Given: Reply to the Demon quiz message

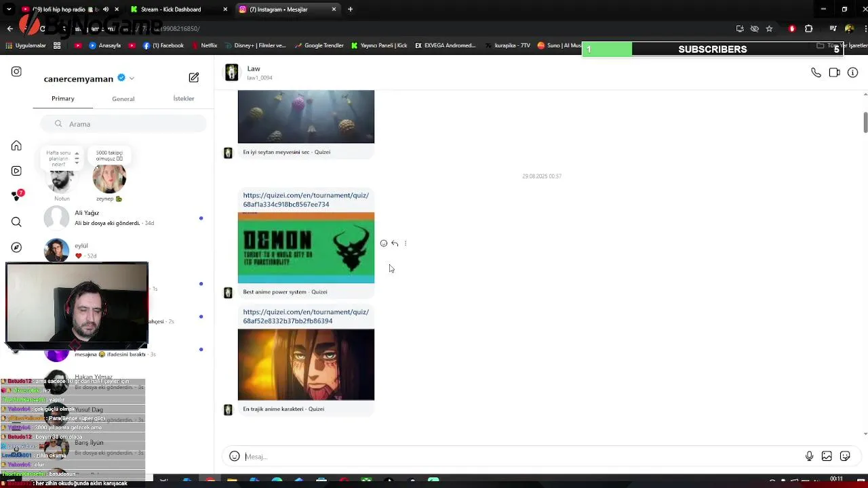Looking at the screenshot, I should click(395, 243).
